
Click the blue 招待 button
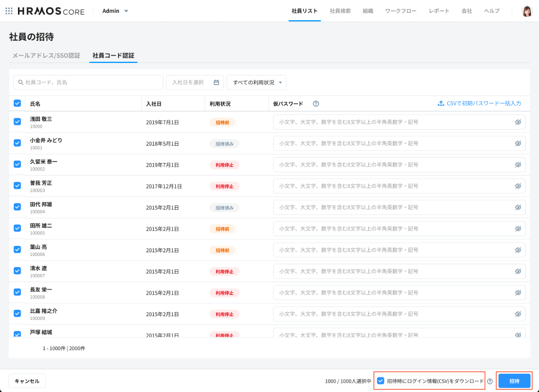(514, 381)
